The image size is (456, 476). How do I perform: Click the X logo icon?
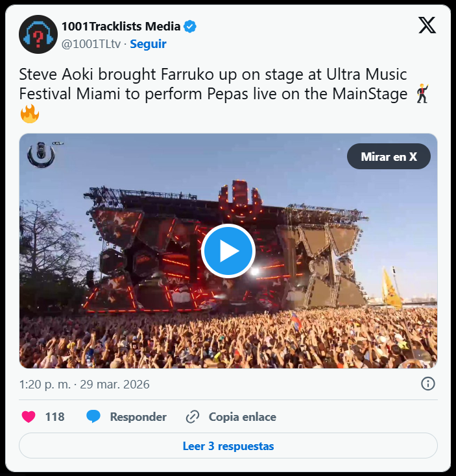click(427, 25)
